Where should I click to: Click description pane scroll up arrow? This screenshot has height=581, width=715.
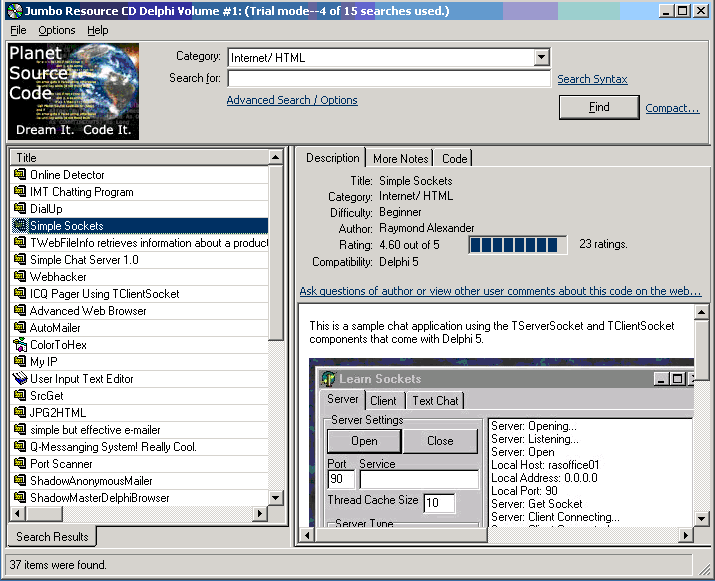(x=701, y=312)
